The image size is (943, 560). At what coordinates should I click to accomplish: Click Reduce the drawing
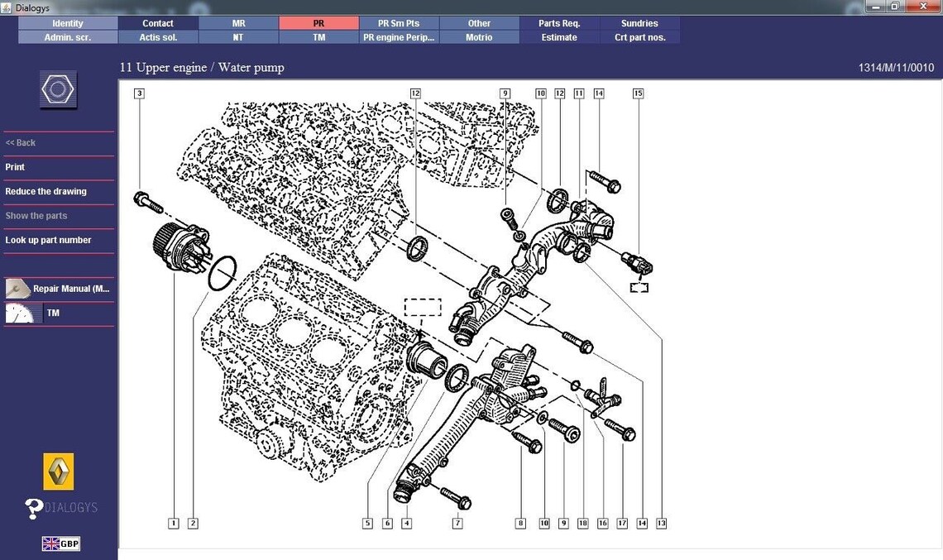click(45, 191)
